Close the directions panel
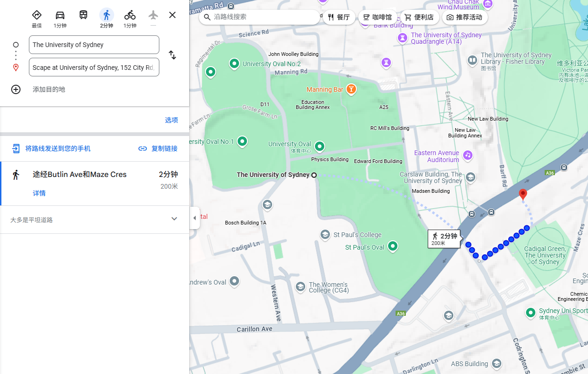The height and width of the screenshot is (374, 588). (172, 15)
